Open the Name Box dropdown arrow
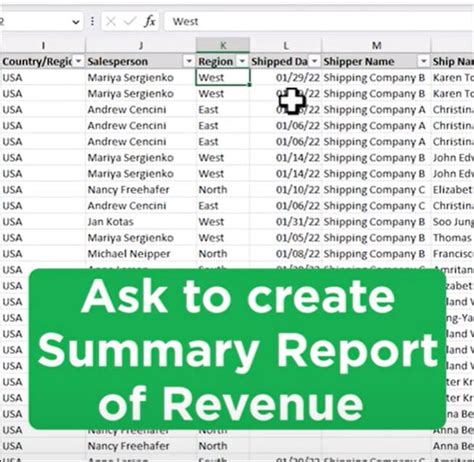The height and width of the screenshot is (462, 474). [76, 22]
